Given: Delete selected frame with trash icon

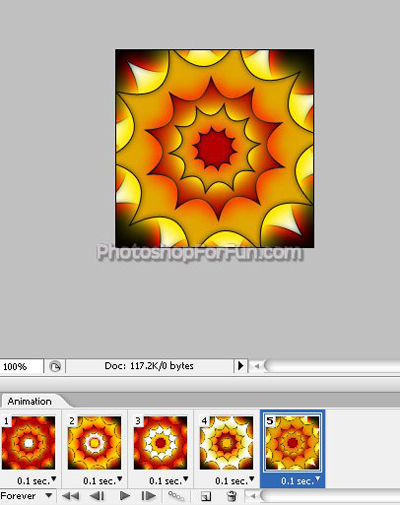Looking at the screenshot, I should point(231,496).
